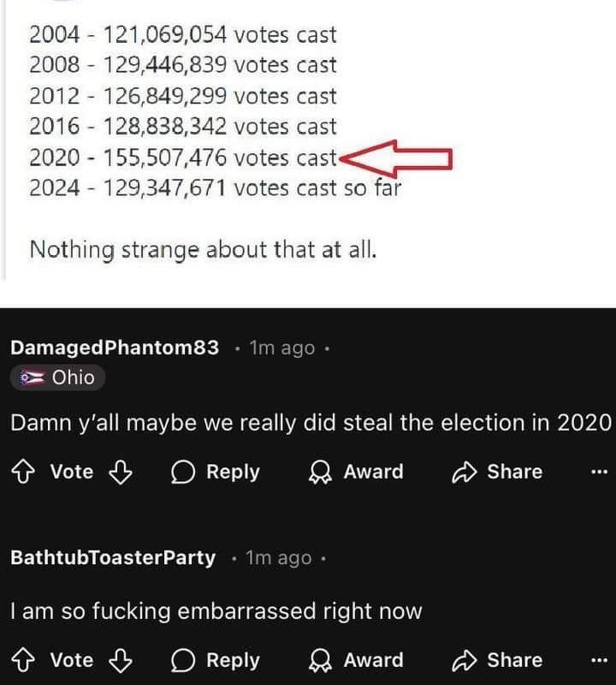Open BathtubToasterParty's user profile

112,558
